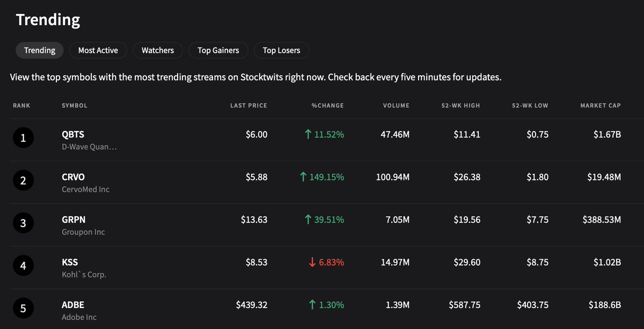Click the 100.94M volume cell
The width and height of the screenshot is (644, 329).
[393, 177]
